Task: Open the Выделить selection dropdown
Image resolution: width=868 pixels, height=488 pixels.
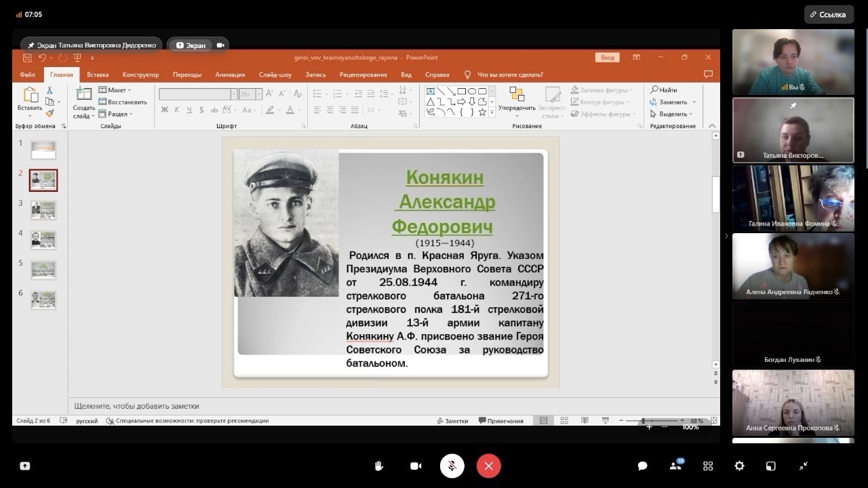Action: pyautogui.click(x=671, y=114)
